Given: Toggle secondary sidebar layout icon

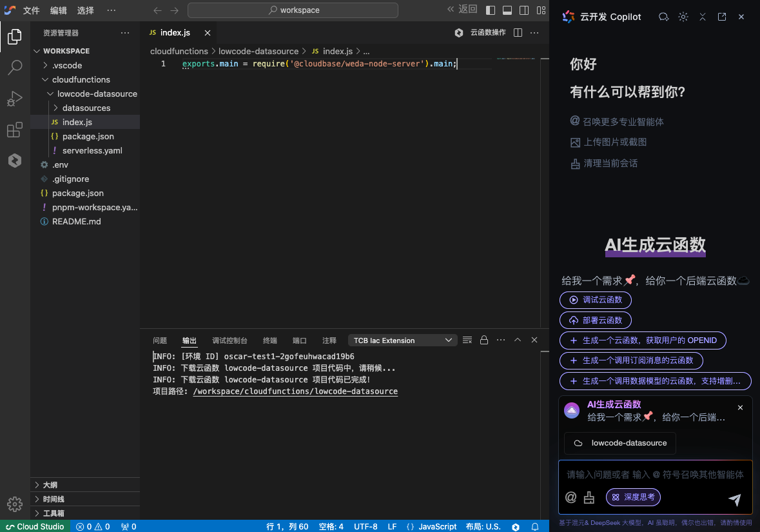Looking at the screenshot, I should tap(524, 10).
